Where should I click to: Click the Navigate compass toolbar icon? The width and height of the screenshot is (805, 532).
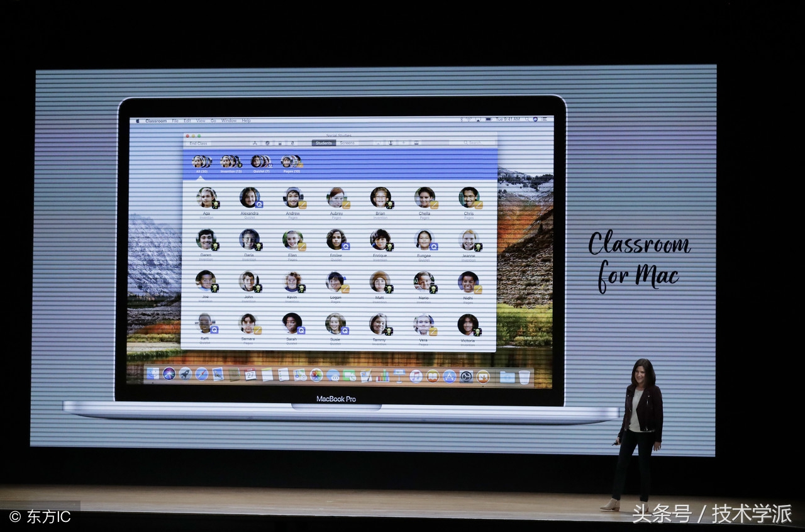[267, 143]
